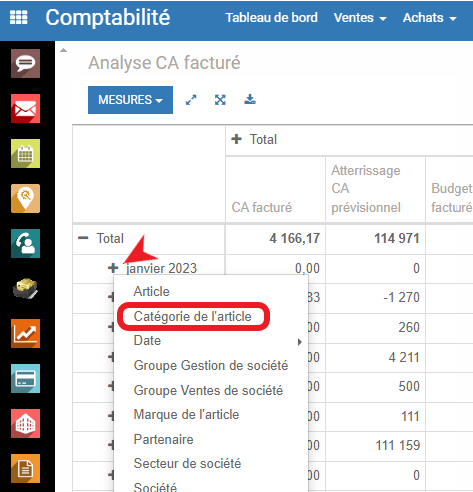Open the MESURES dropdown button
Image resolution: width=473 pixels, height=492 pixels.
(x=130, y=100)
